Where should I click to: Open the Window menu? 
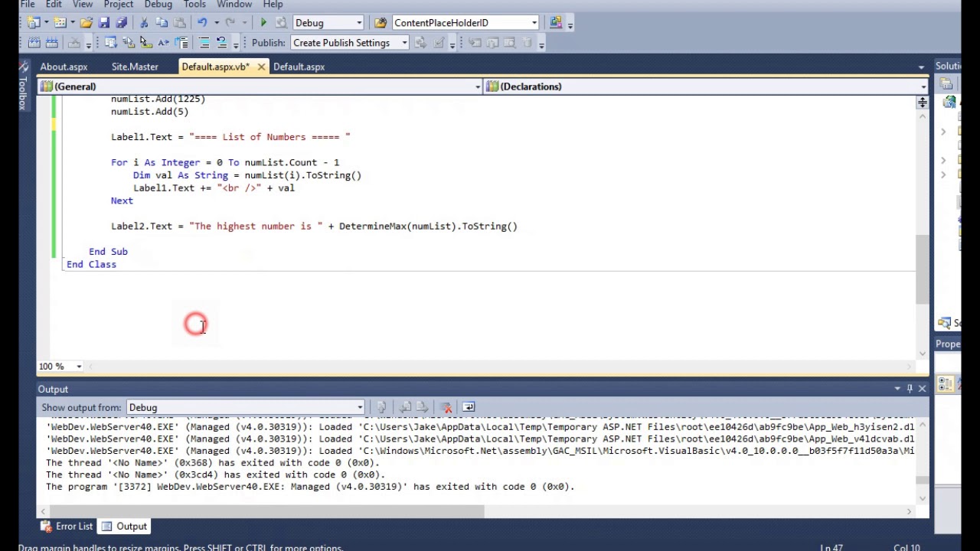click(234, 5)
